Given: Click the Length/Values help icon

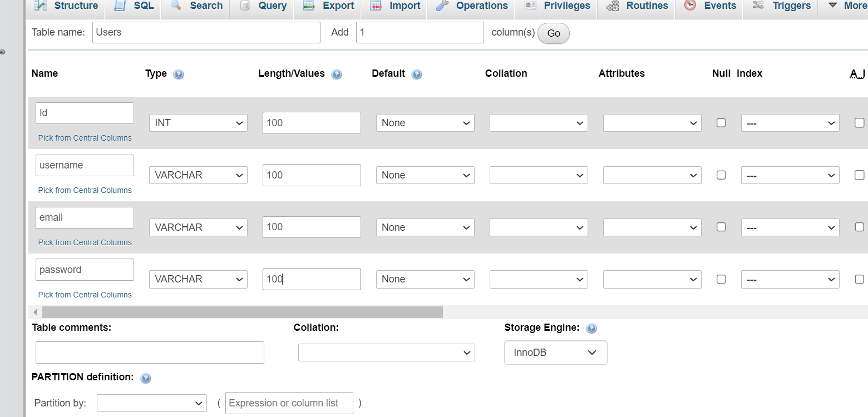Looking at the screenshot, I should [x=337, y=74].
